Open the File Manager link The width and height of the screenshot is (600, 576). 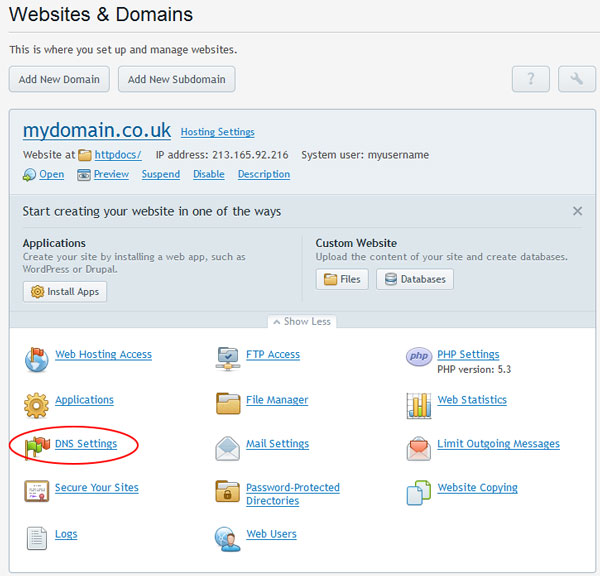277,400
